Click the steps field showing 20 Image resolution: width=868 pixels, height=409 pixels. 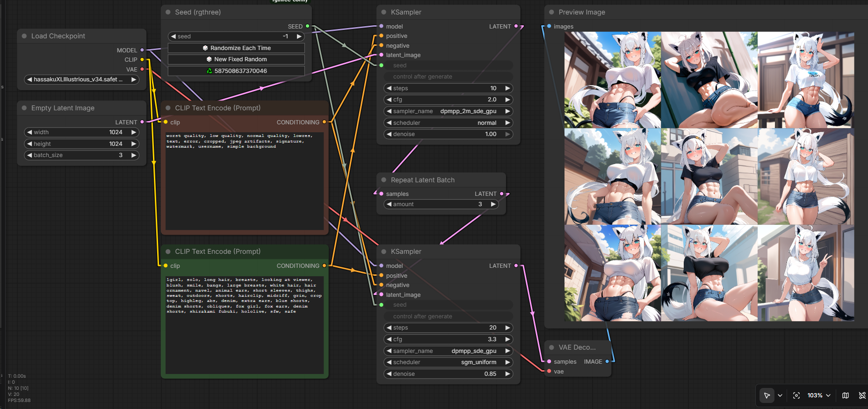point(448,328)
